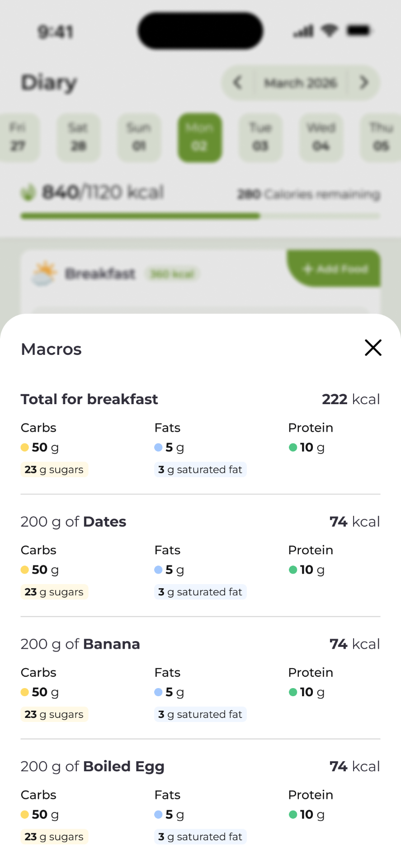Image resolution: width=401 pixels, height=868 pixels.
Task: Pick Wednesday 04 date tile
Action: tap(321, 137)
